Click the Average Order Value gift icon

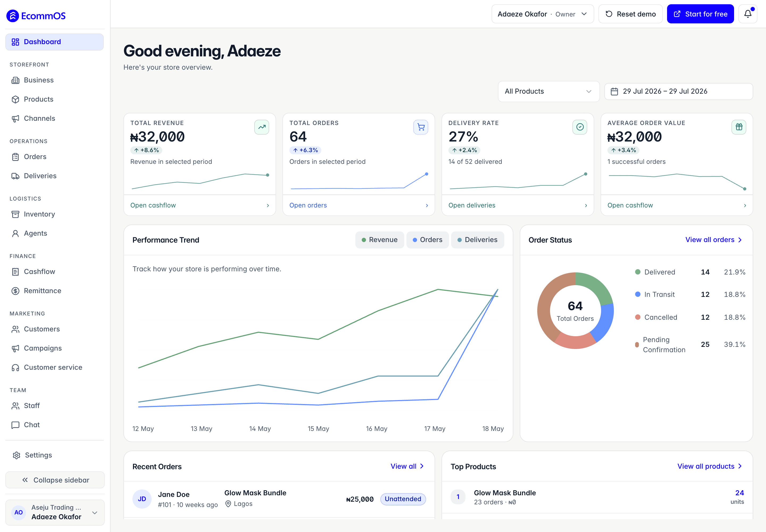739,127
